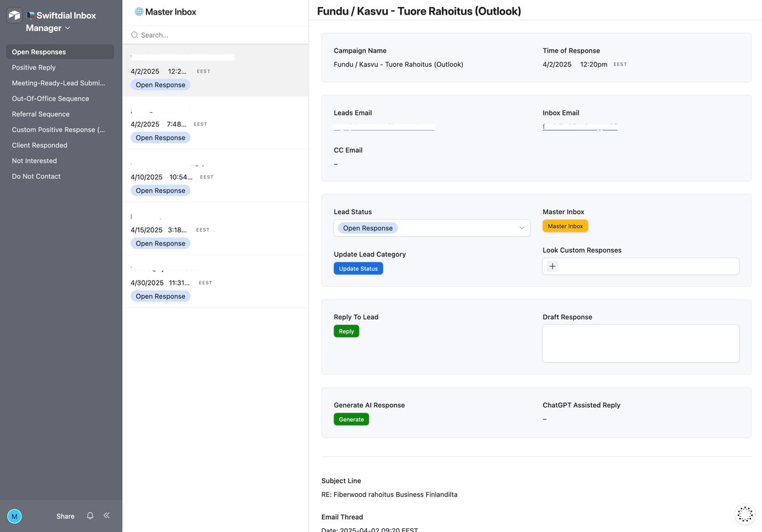
Task: Generate an AI response
Action: click(x=351, y=419)
